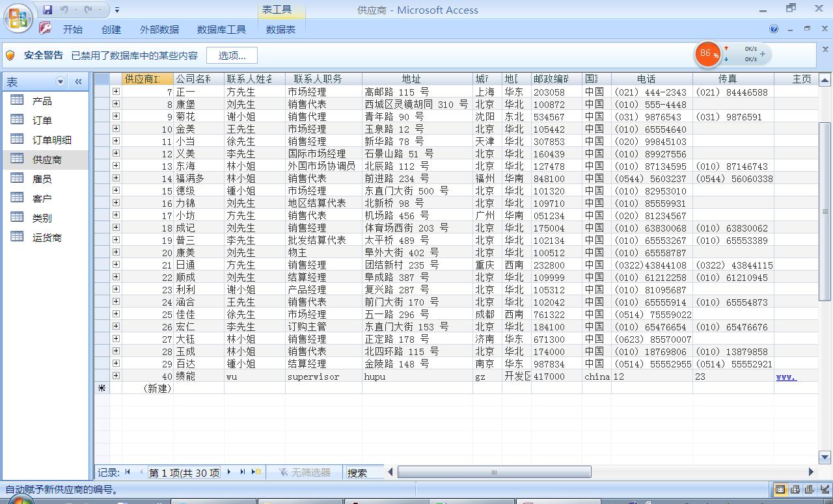Click the 选项... security warning button
This screenshot has width=833, height=504.
232,55
